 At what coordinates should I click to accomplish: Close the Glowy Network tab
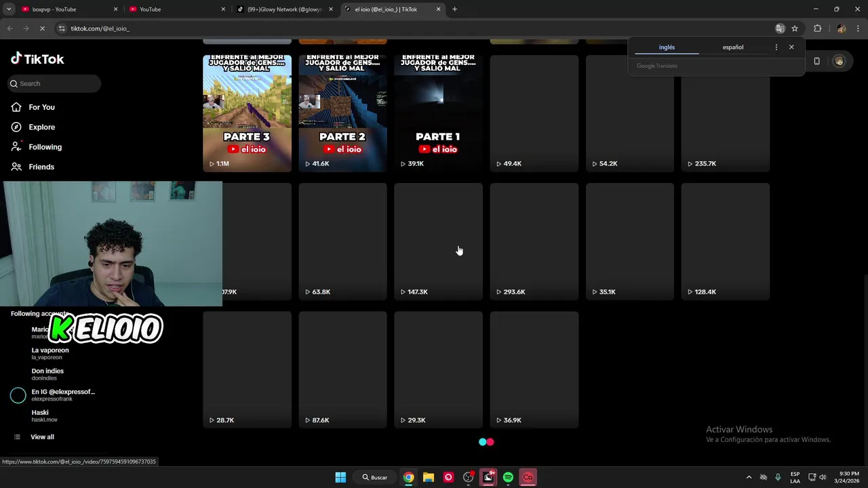point(331,9)
